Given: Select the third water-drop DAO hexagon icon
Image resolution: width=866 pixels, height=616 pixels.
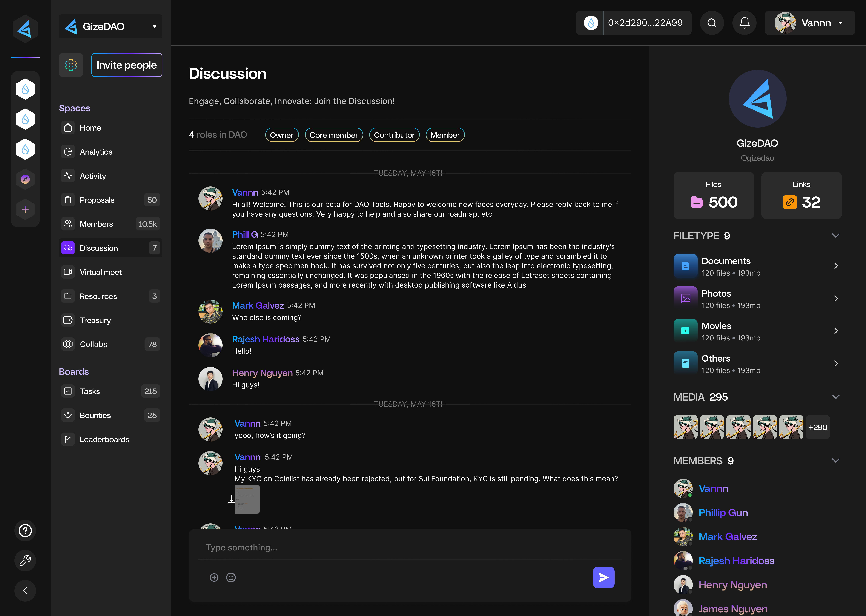Looking at the screenshot, I should tap(25, 149).
